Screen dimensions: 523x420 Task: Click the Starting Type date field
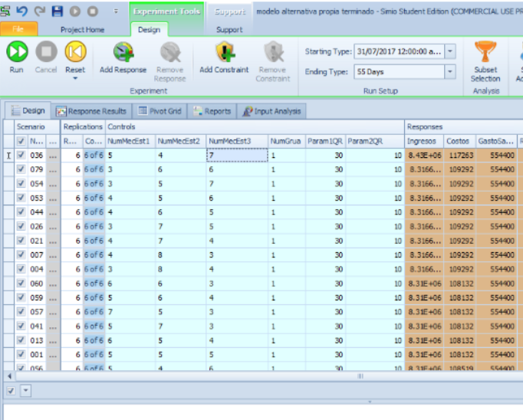tap(399, 51)
